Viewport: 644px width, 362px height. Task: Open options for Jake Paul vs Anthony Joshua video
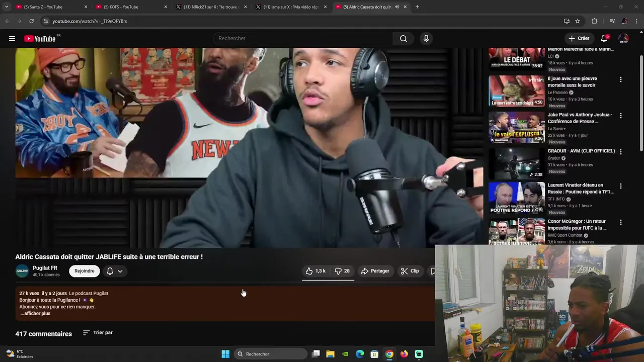coord(620,116)
